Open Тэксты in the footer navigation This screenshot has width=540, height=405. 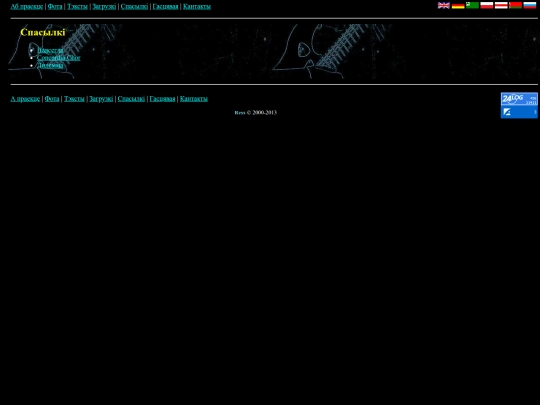click(x=74, y=99)
